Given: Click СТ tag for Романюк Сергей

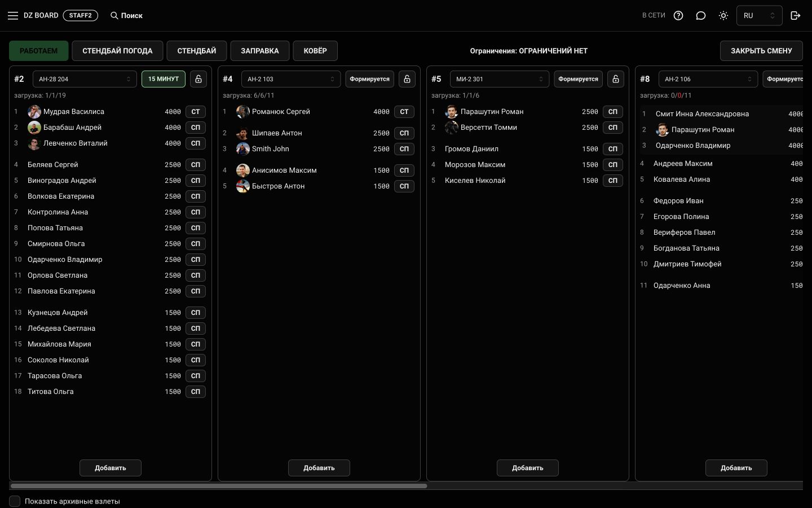Looking at the screenshot, I should coord(404,112).
